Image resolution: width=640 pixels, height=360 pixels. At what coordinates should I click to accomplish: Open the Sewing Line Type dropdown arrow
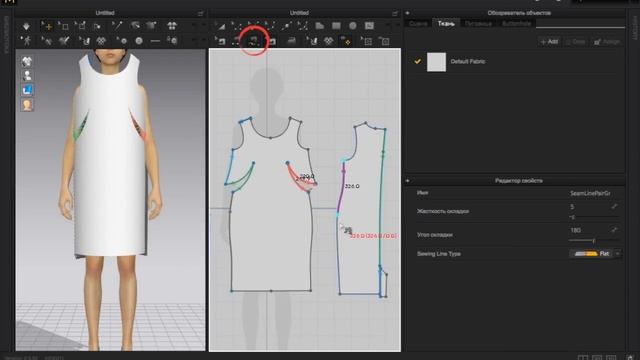[618, 254]
